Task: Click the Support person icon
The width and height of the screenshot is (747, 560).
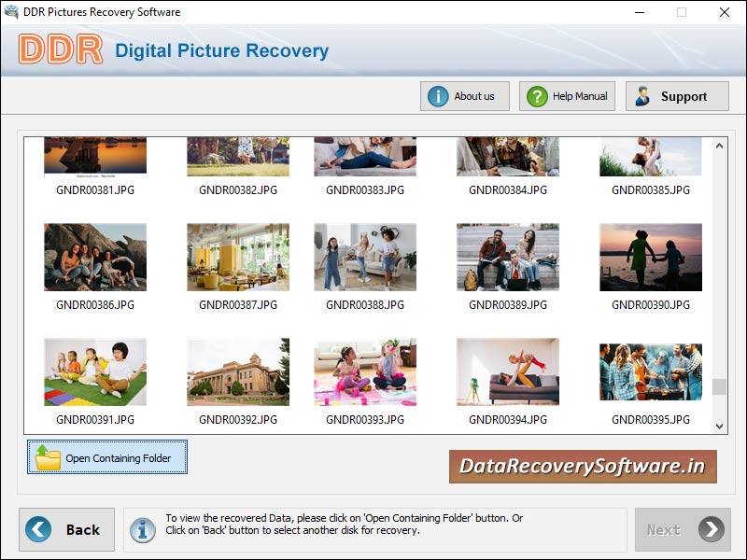Action: (643, 95)
